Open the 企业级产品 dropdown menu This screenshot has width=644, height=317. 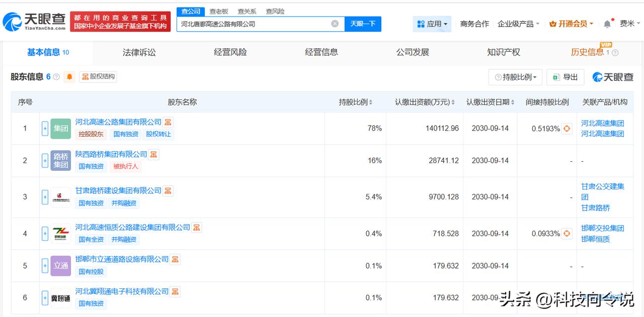click(x=518, y=24)
